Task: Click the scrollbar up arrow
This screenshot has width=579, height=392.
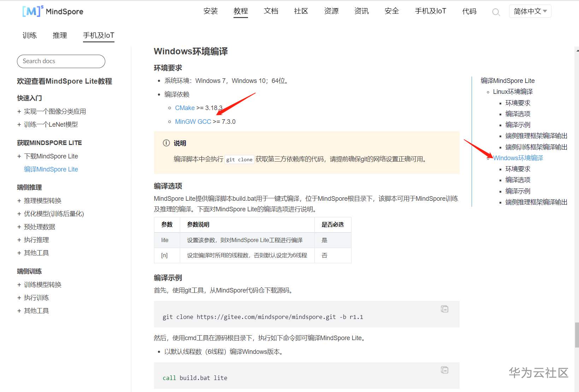Action: (577, 51)
